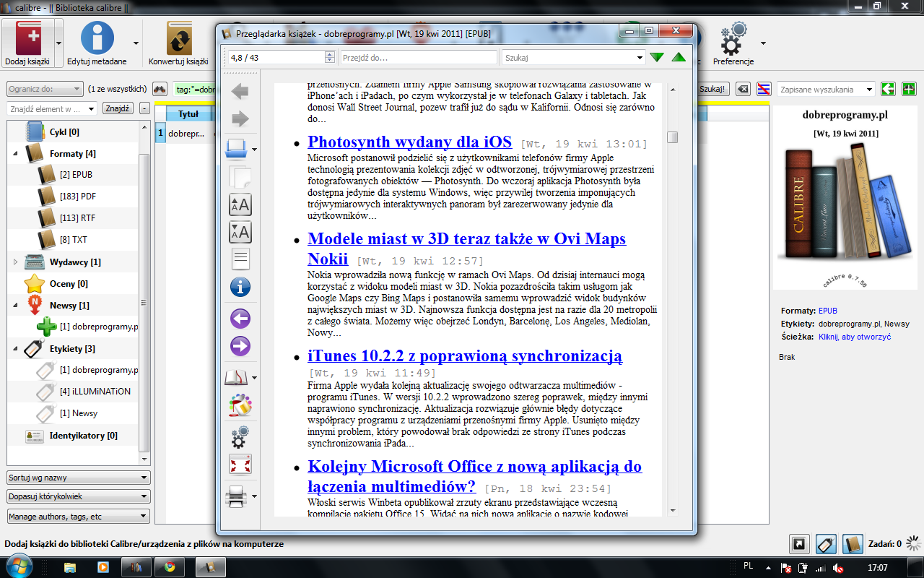Open the viewer Szukaj dropdown arrow
924x578 pixels.
639,57
